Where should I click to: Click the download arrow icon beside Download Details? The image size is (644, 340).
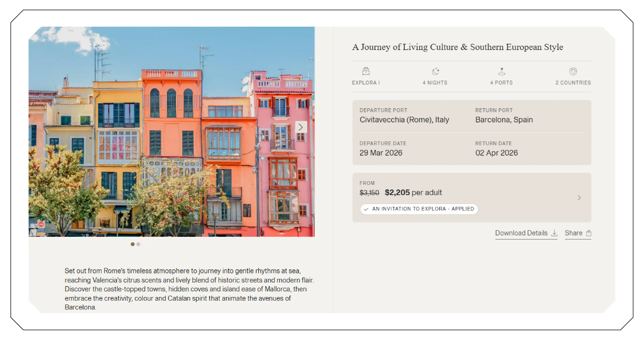(x=555, y=233)
